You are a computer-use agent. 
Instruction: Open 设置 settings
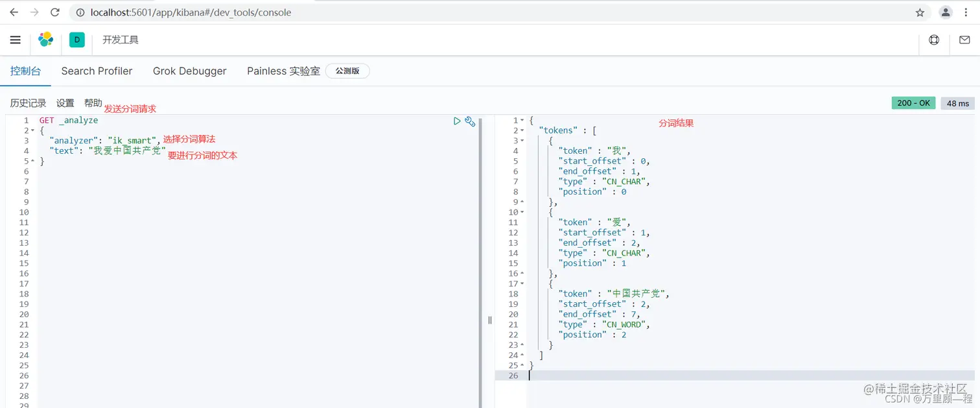pos(65,103)
